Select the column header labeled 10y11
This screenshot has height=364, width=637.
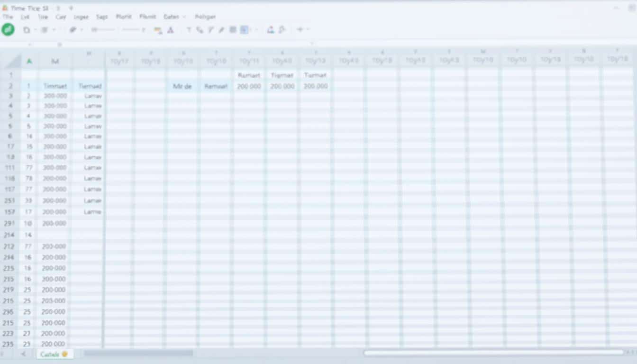[x=249, y=61]
